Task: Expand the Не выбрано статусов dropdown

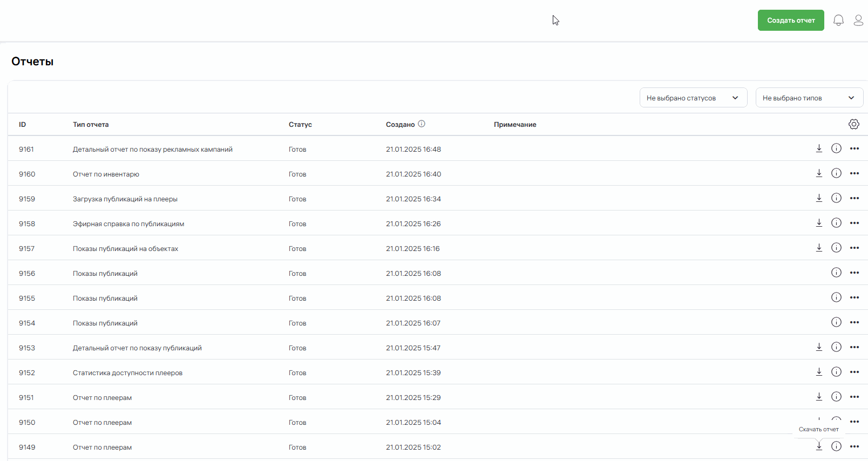Action: click(693, 98)
